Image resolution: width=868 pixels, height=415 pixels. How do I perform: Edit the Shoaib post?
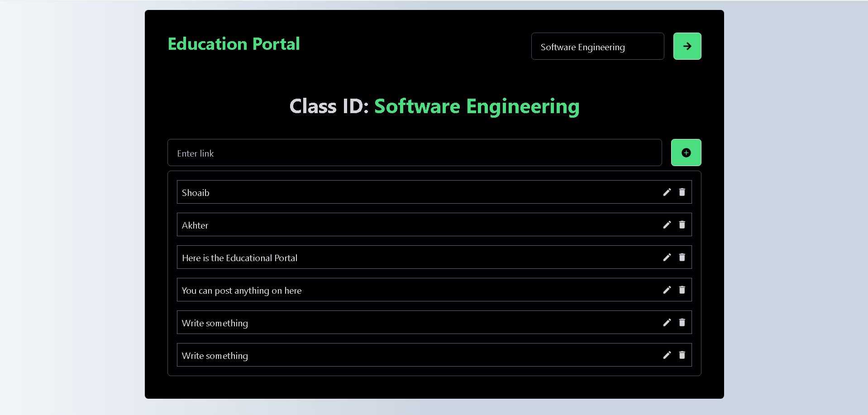[667, 192]
